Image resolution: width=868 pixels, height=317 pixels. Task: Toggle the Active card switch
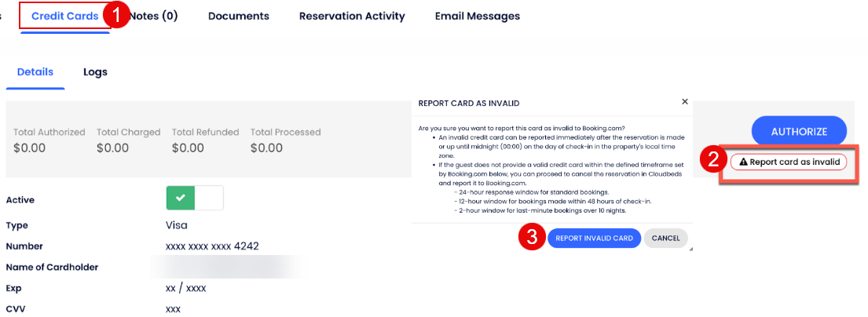pos(195,199)
